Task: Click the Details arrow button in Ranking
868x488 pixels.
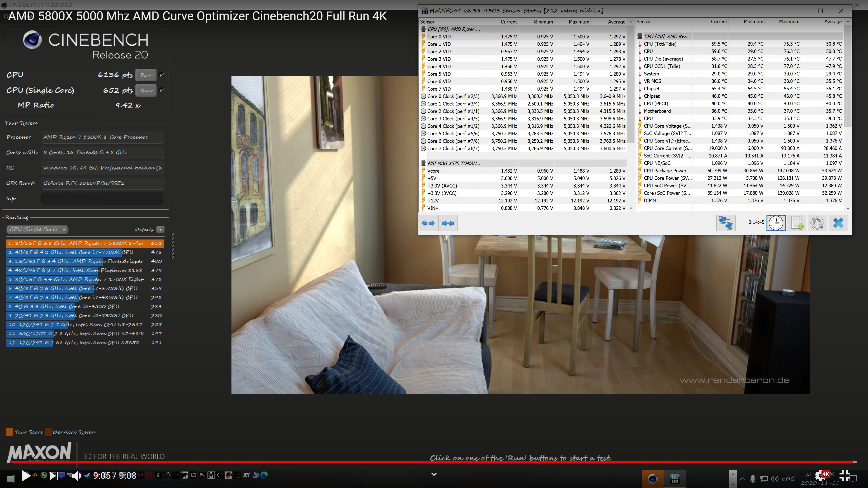Action: coord(160,229)
